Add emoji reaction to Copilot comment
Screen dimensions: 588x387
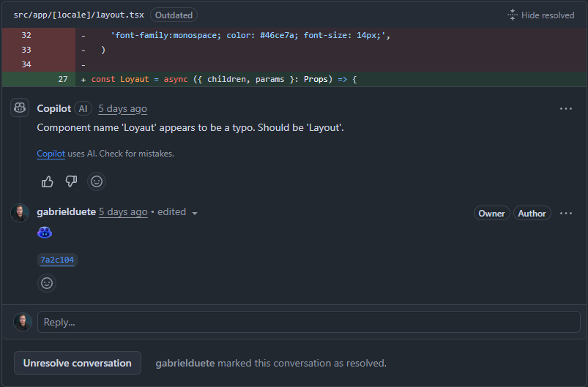pyautogui.click(x=97, y=181)
